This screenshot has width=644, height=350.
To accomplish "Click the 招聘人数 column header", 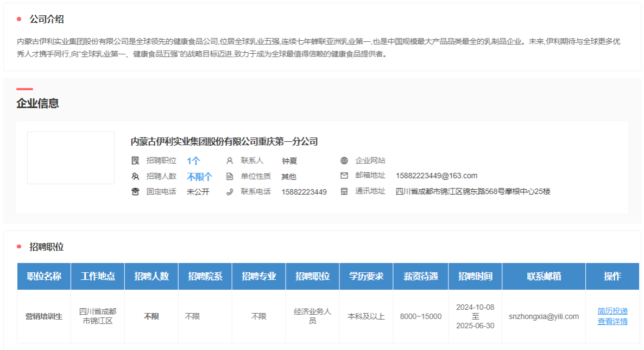I will (x=151, y=277).
